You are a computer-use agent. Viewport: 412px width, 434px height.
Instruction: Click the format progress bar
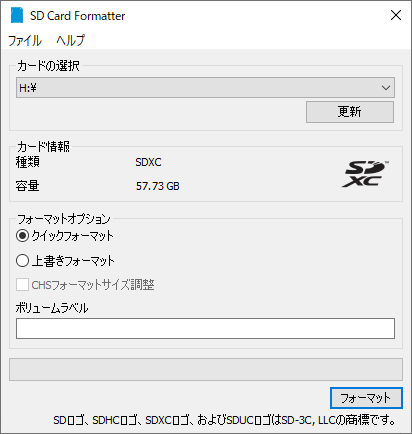[206, 369]
